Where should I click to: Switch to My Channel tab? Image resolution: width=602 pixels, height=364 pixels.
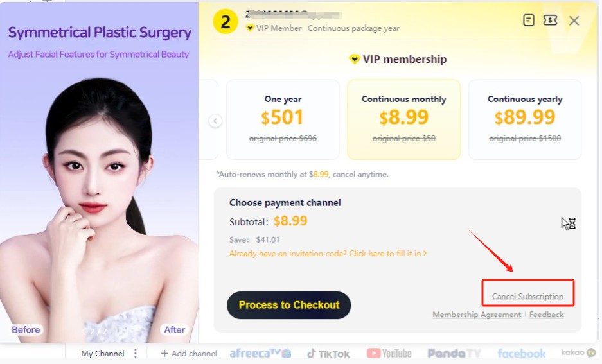click(x=103, y=353)
